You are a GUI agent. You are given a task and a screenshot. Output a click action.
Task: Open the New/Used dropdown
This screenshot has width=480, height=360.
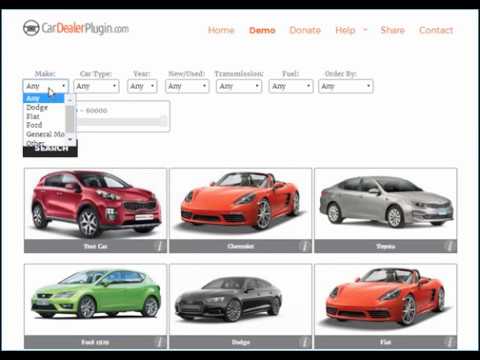click(x=187, y=86)
